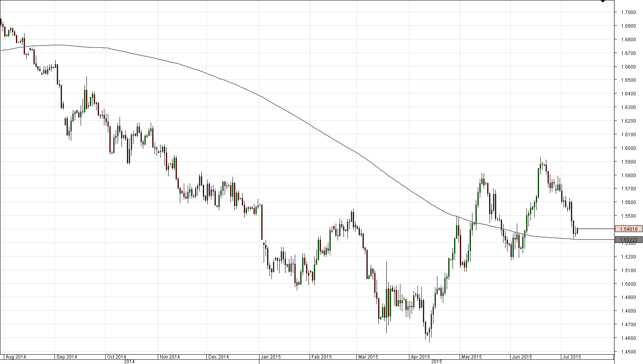Click the Jul 2015 date label

point(571,357)
